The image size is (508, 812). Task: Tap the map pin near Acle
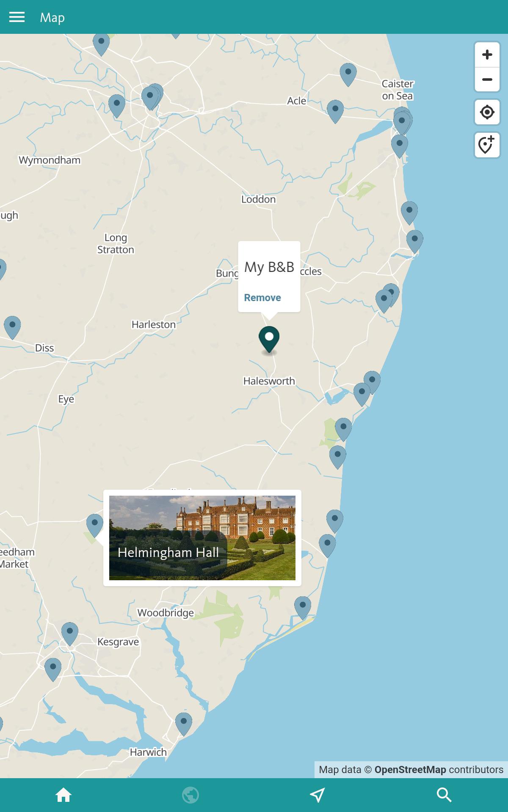(335, 111)
